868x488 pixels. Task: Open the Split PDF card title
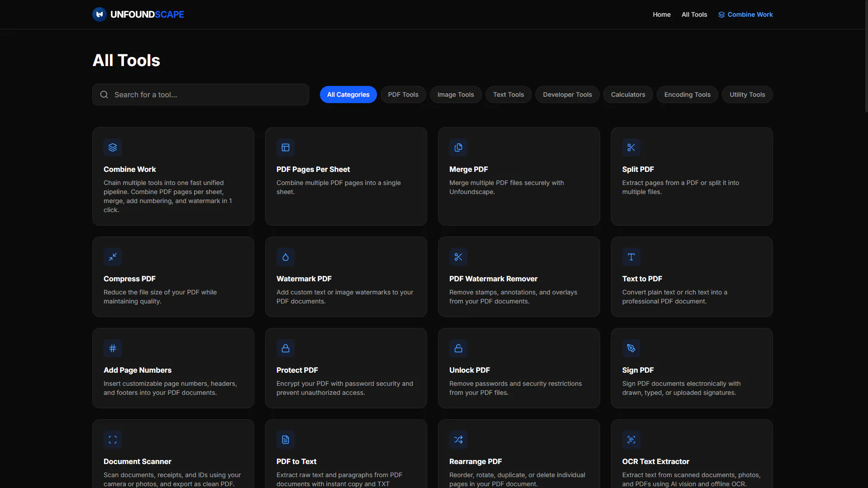point(638,169)
